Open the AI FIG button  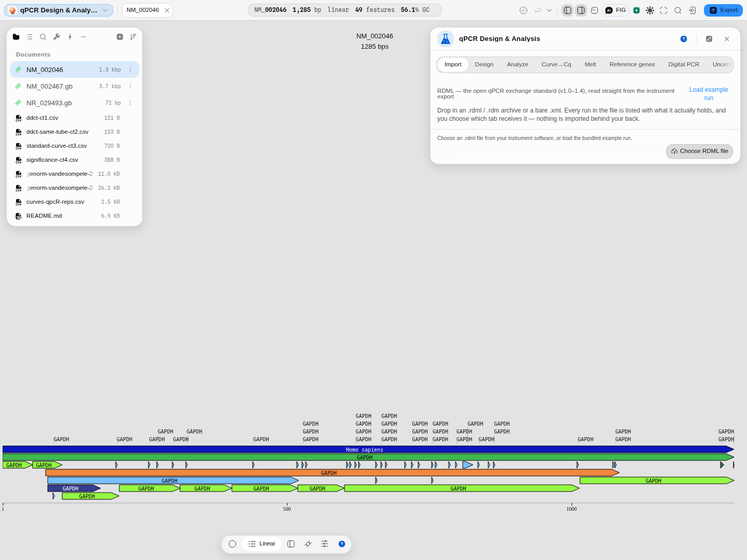[x=616, y=10]
